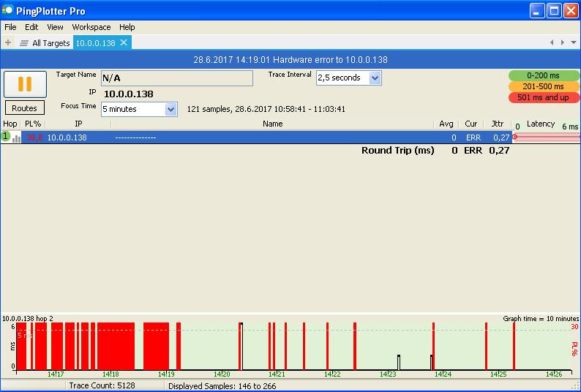Open the Edit menu
Screen dimensions: 581x392
(x=31, y=27)
